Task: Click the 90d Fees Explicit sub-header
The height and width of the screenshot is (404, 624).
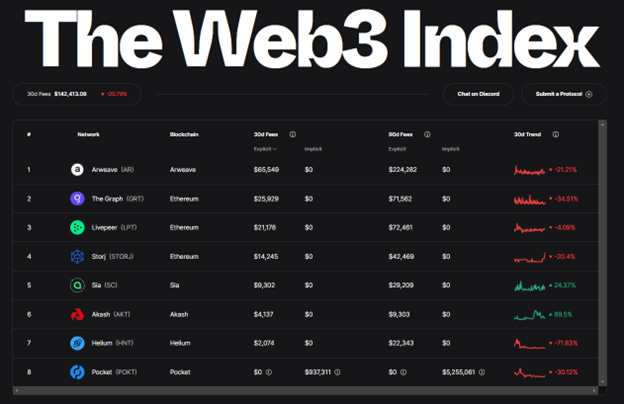Action: pyautogui.click(x=397, y=149)
